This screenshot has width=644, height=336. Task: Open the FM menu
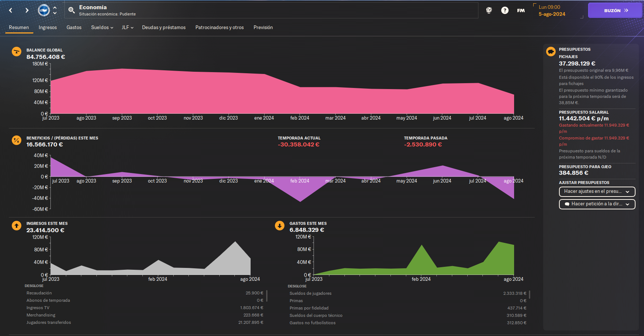521,10
